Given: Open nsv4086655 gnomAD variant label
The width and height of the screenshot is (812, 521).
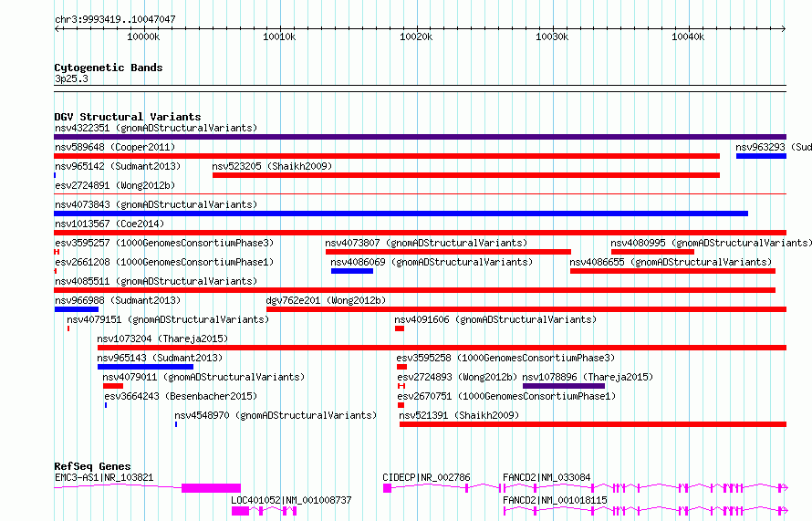Looking at the screenshot, I should (x=671, y=262).
